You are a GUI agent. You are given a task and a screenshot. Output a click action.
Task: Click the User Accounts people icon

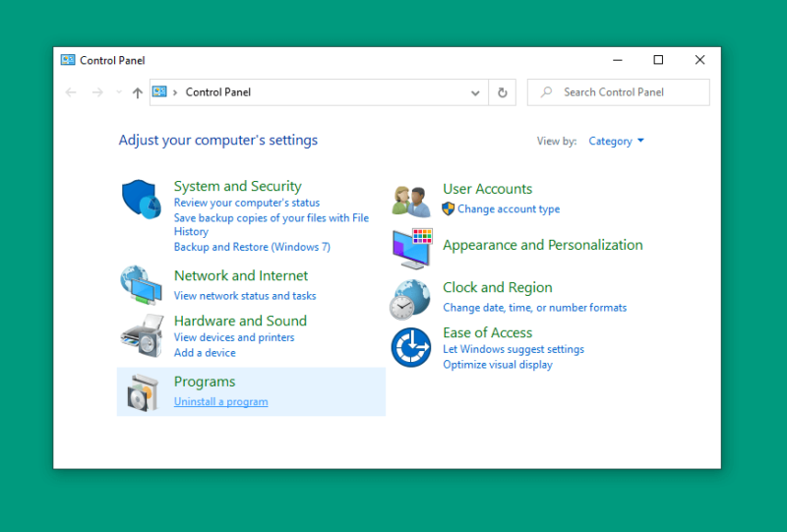[411, 201]
